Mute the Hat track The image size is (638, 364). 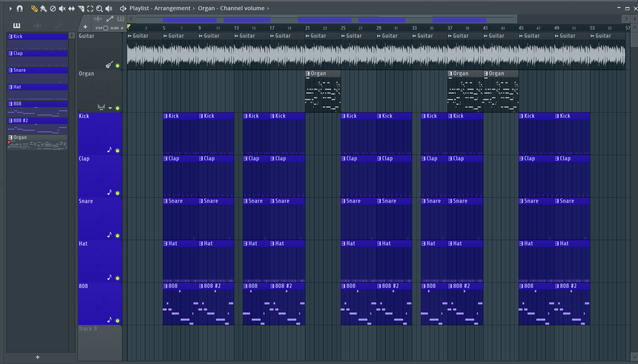pyautogui.click(x=117, y=278)
